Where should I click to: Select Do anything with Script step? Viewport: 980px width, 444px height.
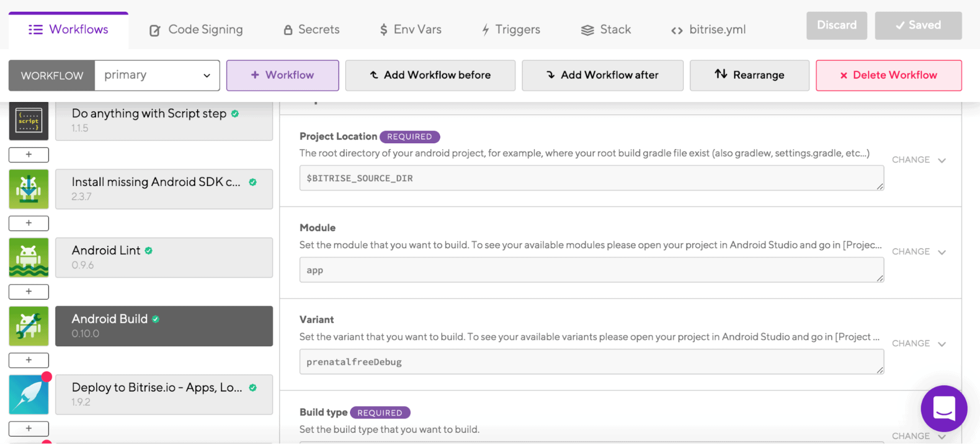[x=164, y=121]
